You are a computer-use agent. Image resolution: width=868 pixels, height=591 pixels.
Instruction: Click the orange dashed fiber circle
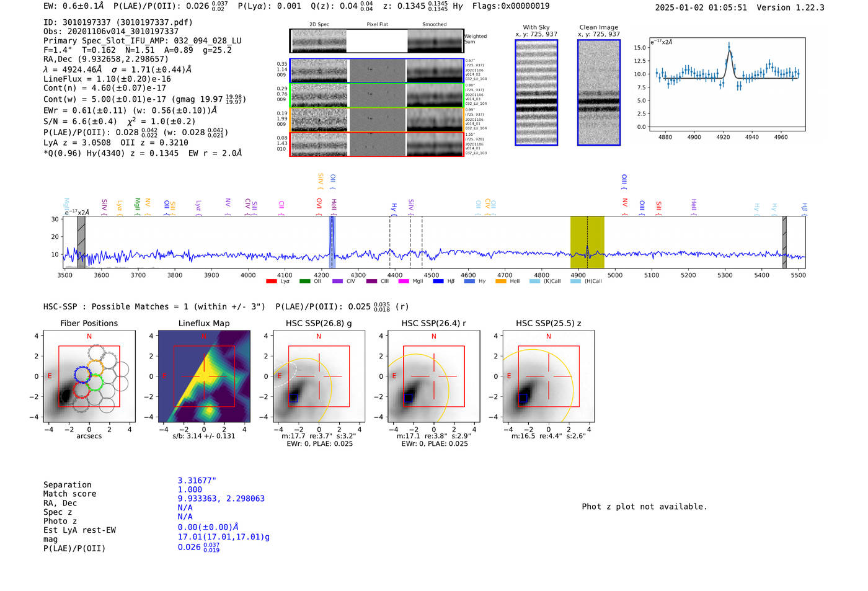(x=95, y=367)
